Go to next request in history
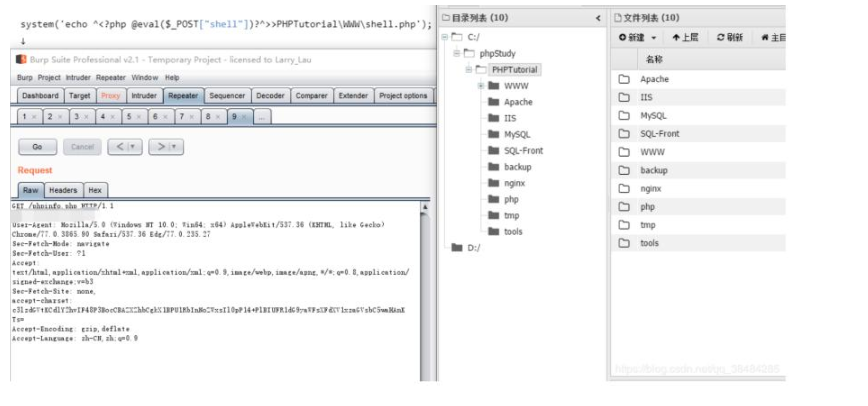Viewport: 868px width, 406px height. coord(161,147)
